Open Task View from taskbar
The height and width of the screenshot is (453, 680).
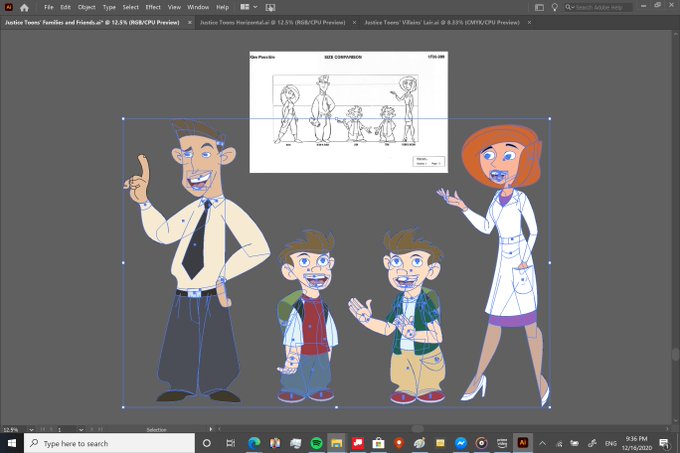coord(231,443)
